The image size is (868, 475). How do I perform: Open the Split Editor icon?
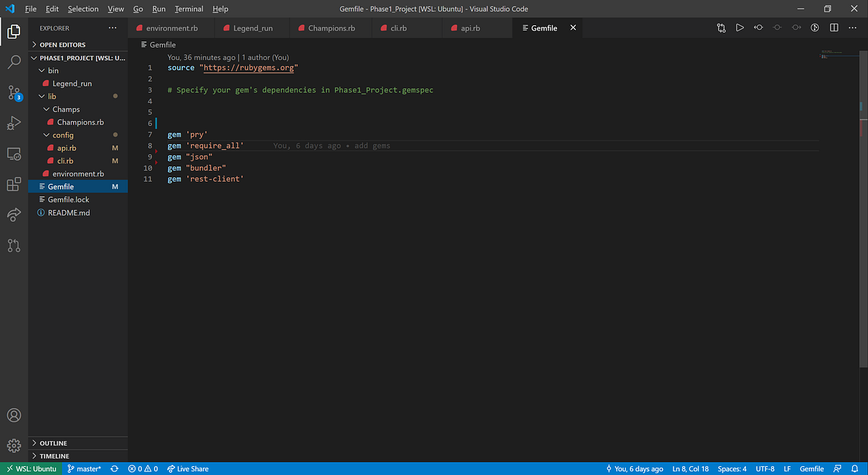(x=834, y=27)
